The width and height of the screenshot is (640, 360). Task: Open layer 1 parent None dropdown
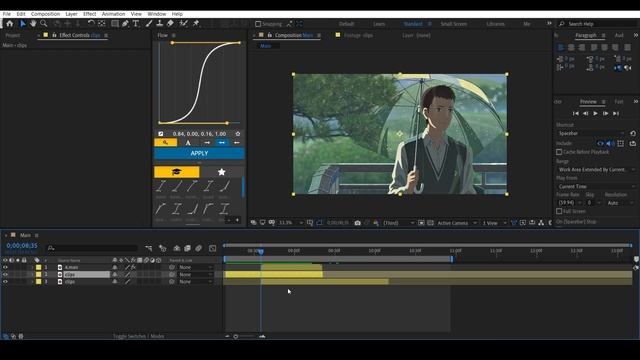click(x=196, y=267)
